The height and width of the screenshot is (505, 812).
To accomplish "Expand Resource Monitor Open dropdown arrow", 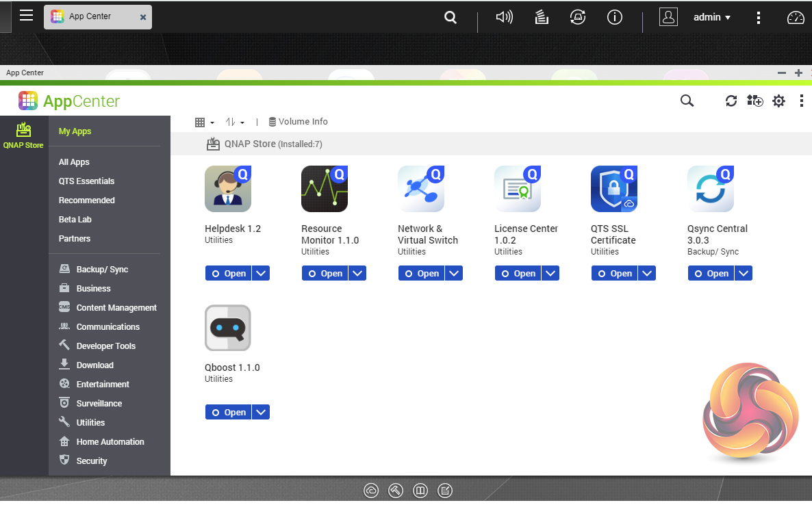I will 357,273.
